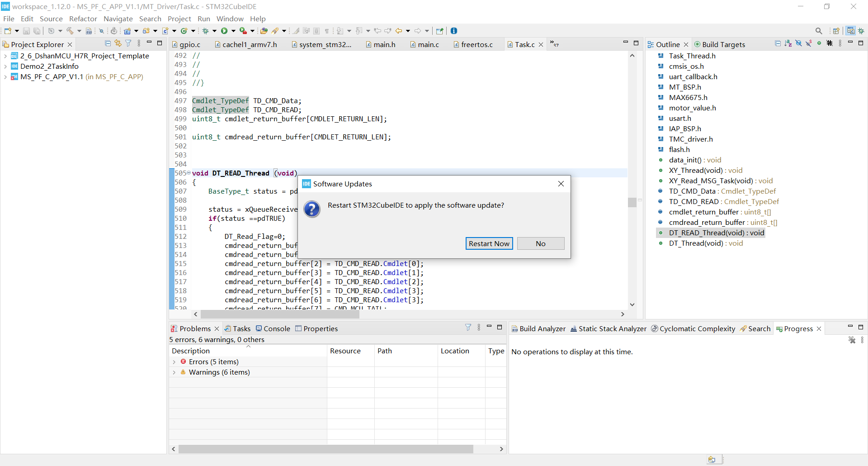Build the project with the hammer icon

70,31
